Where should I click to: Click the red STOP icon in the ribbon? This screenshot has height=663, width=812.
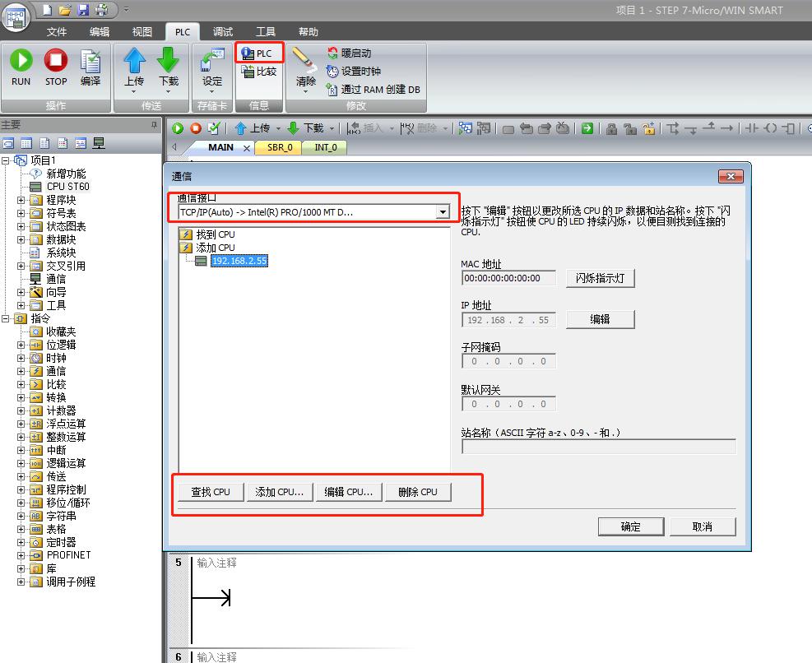pos(56,62)
